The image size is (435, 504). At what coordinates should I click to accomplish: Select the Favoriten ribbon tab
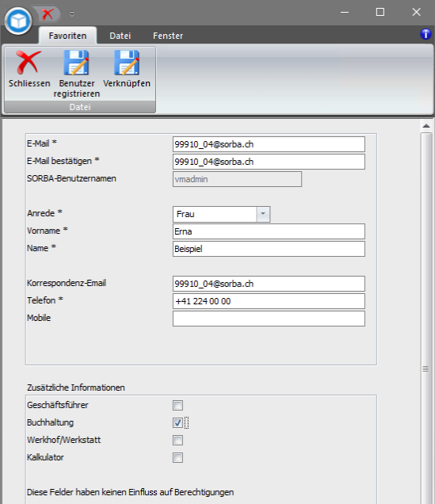point(67,36)
